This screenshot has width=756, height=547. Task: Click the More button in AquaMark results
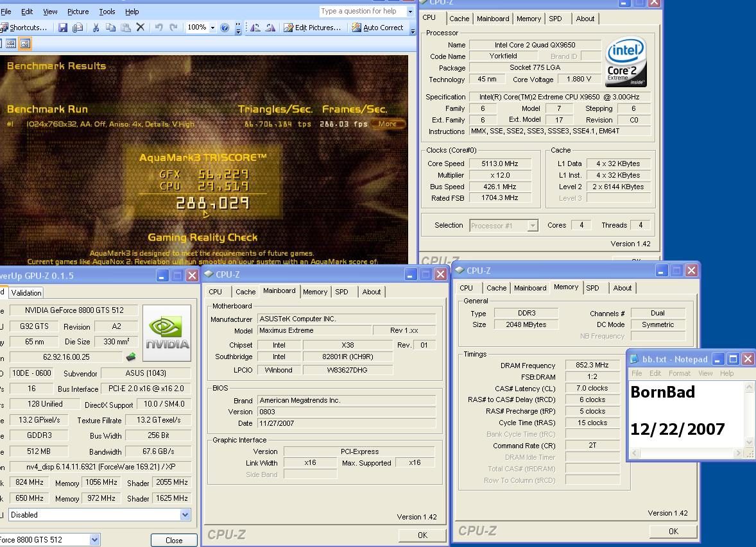pos(387,124)
